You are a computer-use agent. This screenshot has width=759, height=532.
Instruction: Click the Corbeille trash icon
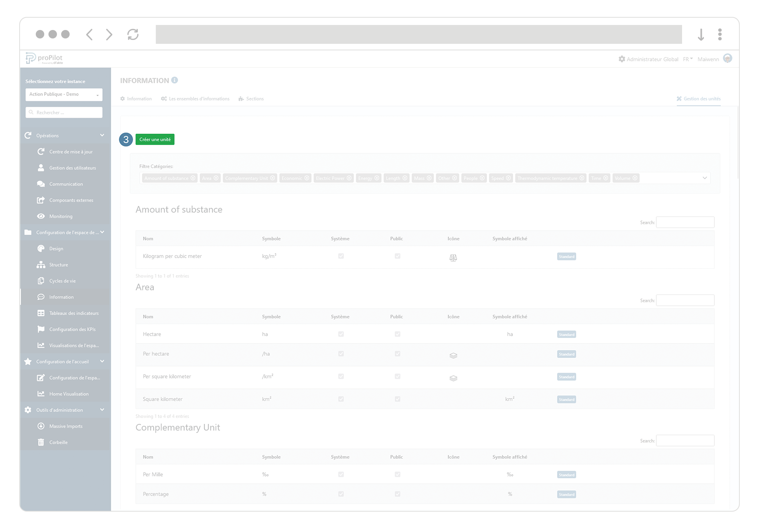41,442
